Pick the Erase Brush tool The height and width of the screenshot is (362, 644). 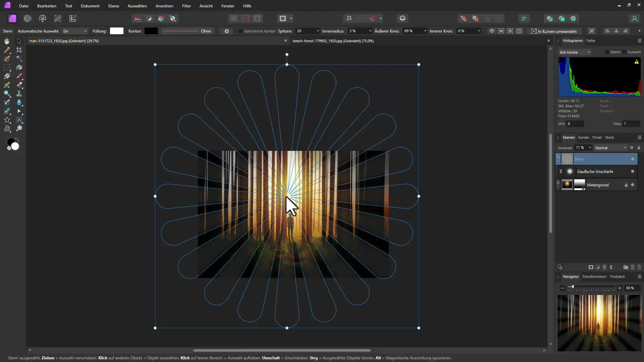[19, 85]
